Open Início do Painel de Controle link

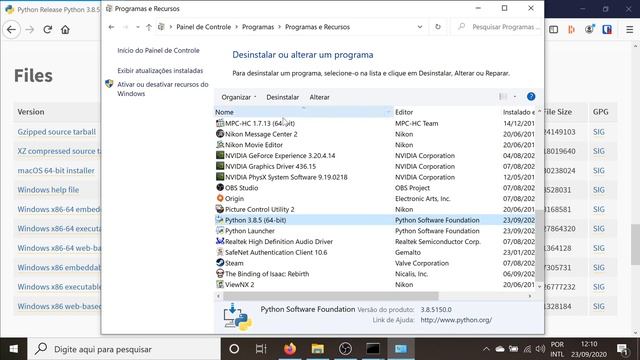(158, 51)
